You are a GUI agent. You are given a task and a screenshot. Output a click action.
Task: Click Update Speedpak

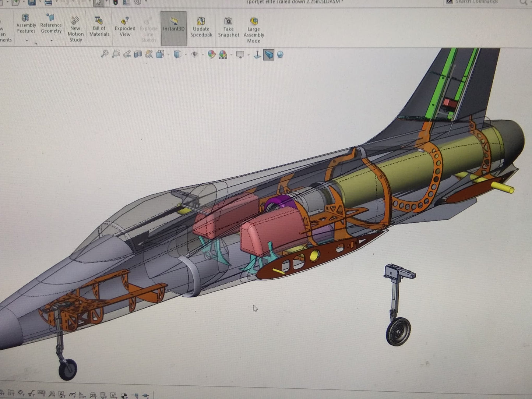click(201, 27)
